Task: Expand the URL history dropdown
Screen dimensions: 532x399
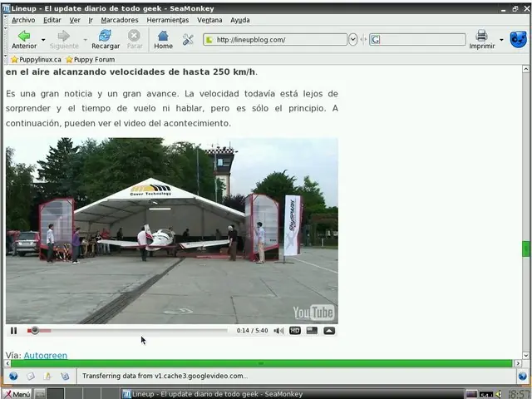Action: 352,40
